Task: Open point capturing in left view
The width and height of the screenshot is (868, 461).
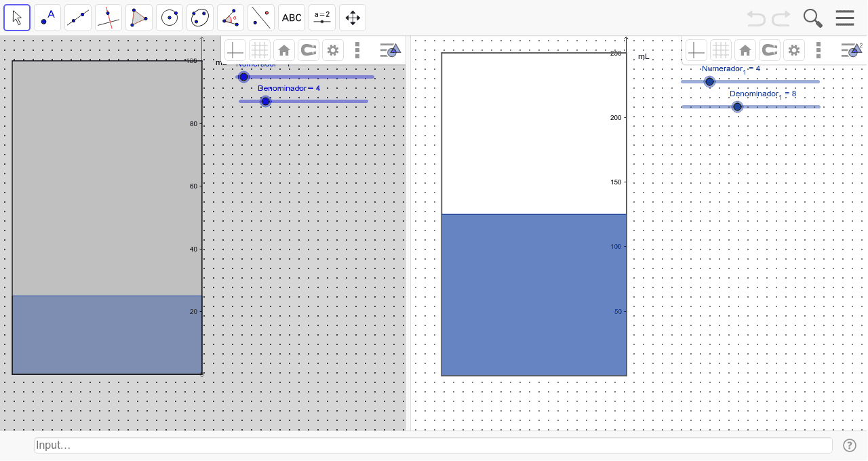Action: [x=309, y=50]
